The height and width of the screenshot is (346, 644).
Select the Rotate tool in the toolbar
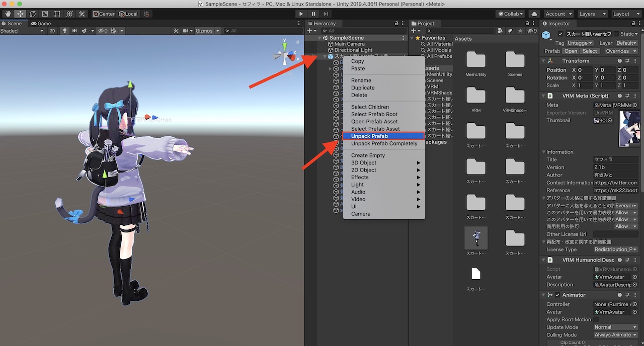pyautogui.click(x=32, y=14)
